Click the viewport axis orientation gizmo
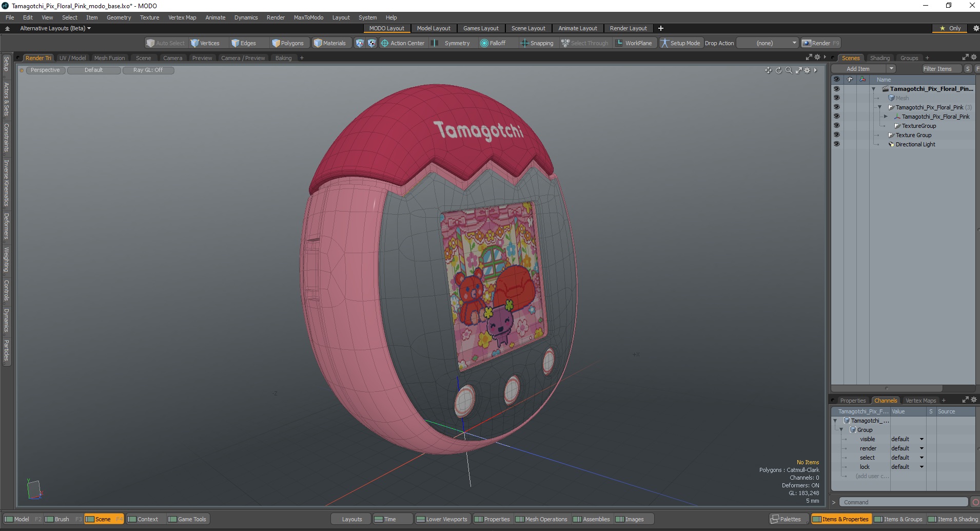 click(34, 489)
